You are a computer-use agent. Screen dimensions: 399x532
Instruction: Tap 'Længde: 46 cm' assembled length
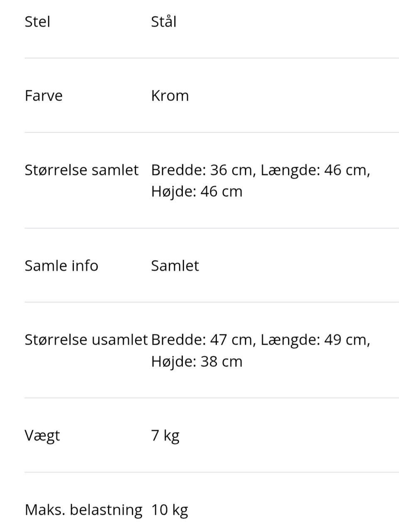(x=315, y=170)
